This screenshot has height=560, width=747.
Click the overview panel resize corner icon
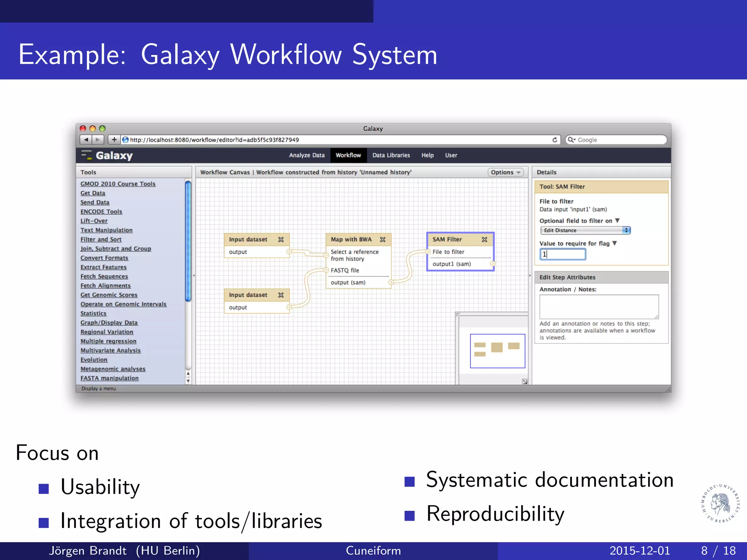click(525, 381)
